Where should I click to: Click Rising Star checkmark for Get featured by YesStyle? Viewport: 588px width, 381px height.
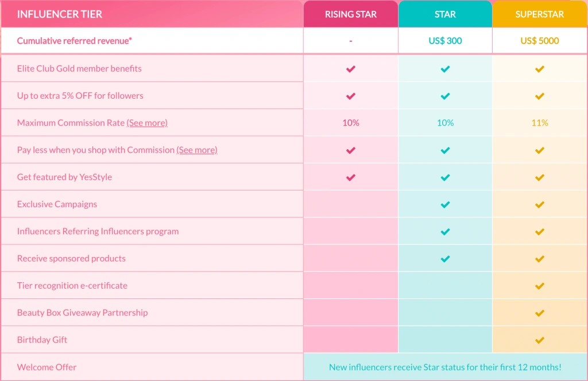(351, 177)
